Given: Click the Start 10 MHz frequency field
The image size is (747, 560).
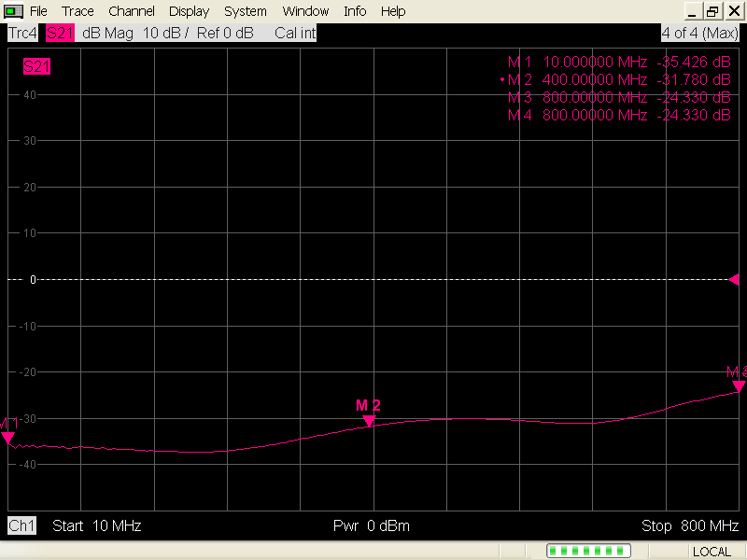Looking at the screenshot, I should point(97,525).
